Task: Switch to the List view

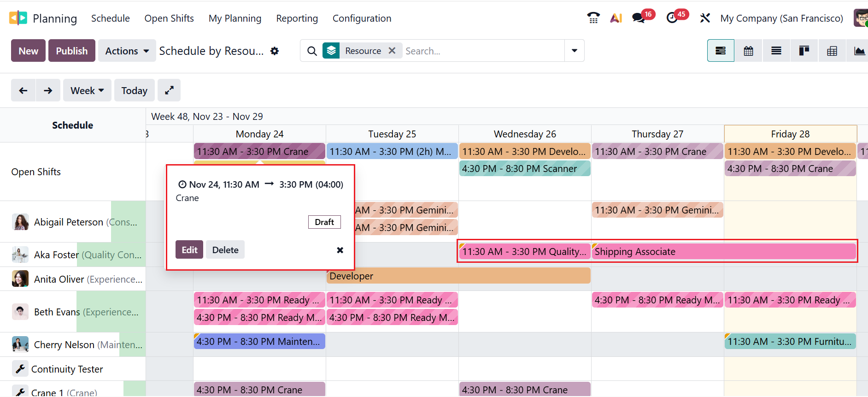Action: pyautogui.click(x=776, y=51)
